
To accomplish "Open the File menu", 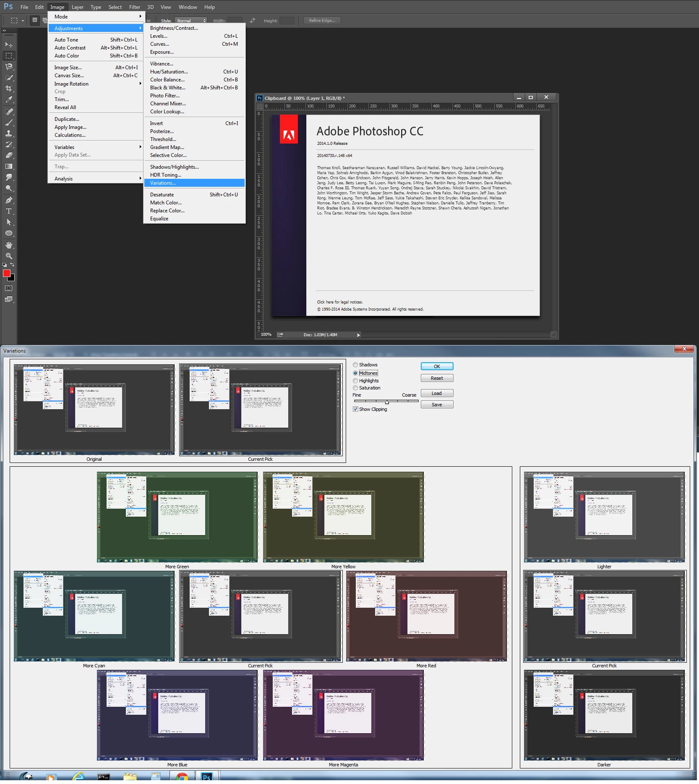I will 24,7.
